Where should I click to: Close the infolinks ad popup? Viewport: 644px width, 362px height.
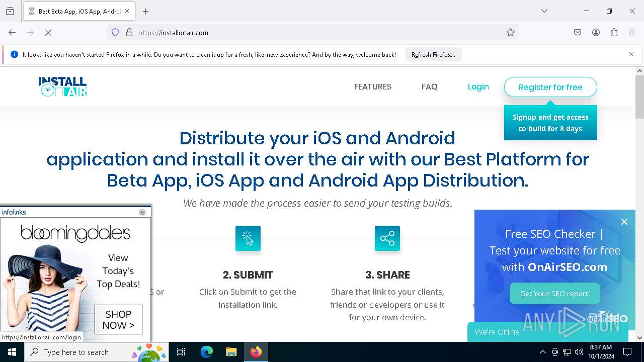(x=142, y=212)
